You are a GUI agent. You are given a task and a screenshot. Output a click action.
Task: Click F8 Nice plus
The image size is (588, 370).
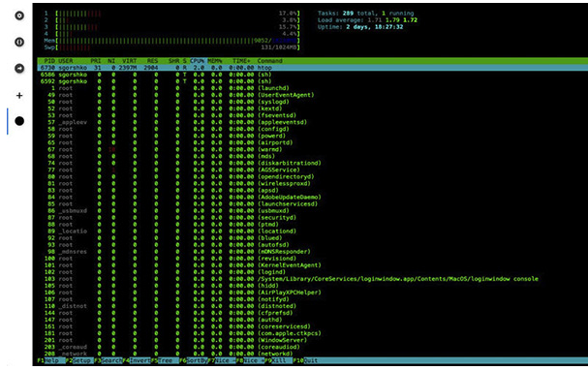pyautogui.click(x=251, y=360)
